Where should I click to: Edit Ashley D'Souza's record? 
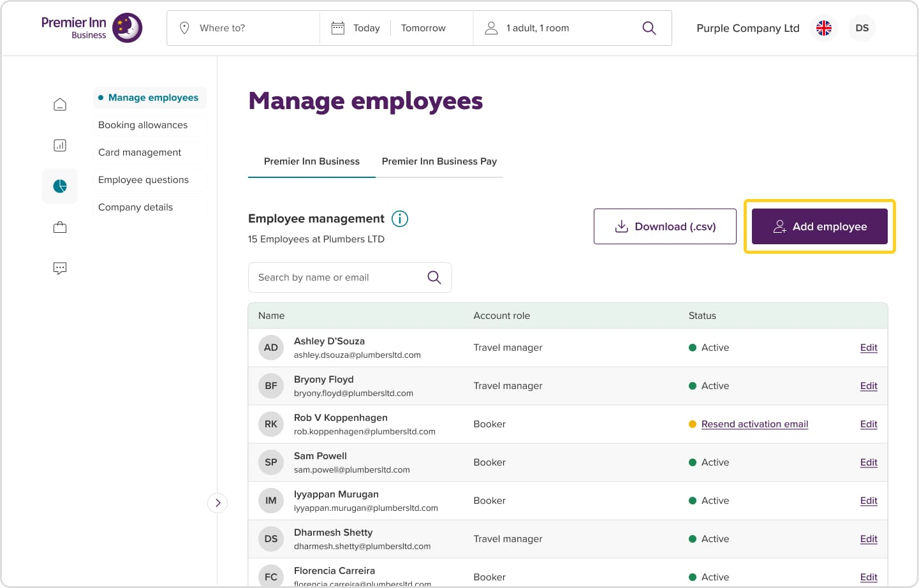tap(869, 348)
